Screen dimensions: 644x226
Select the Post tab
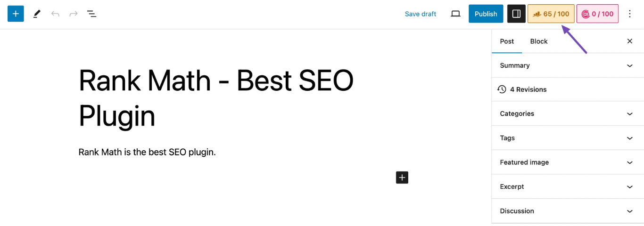[507, 41]
